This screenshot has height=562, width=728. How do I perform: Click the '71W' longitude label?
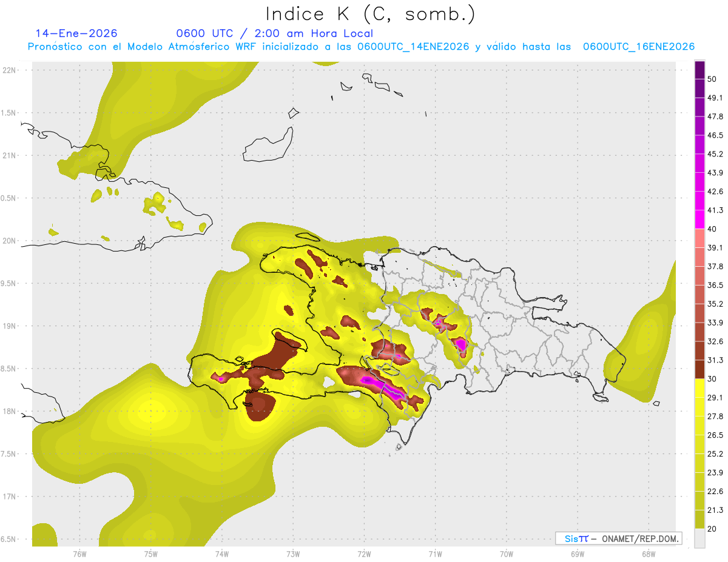click(x=435, y=554)
